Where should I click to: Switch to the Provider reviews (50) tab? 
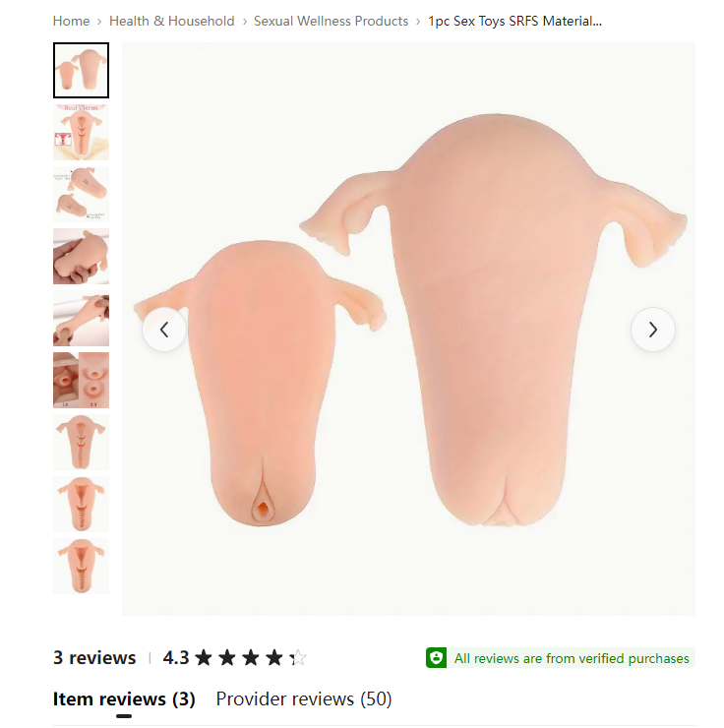point(304,699)
